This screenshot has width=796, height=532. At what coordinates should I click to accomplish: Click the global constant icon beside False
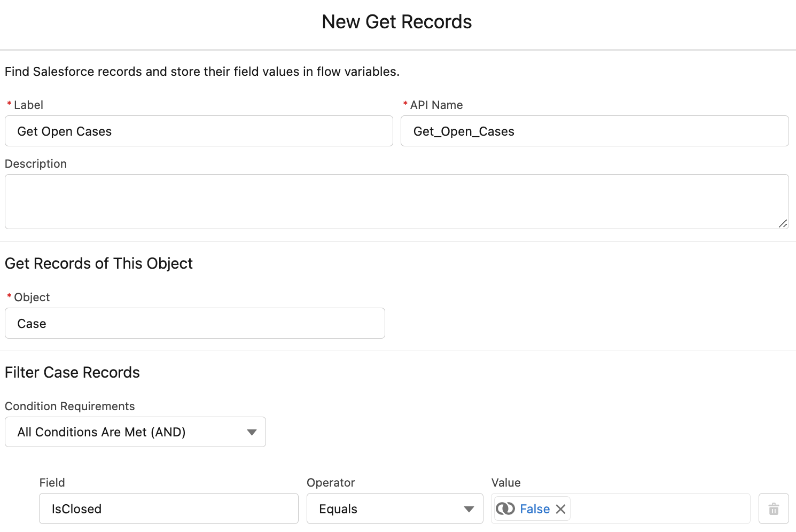[505, 509]
